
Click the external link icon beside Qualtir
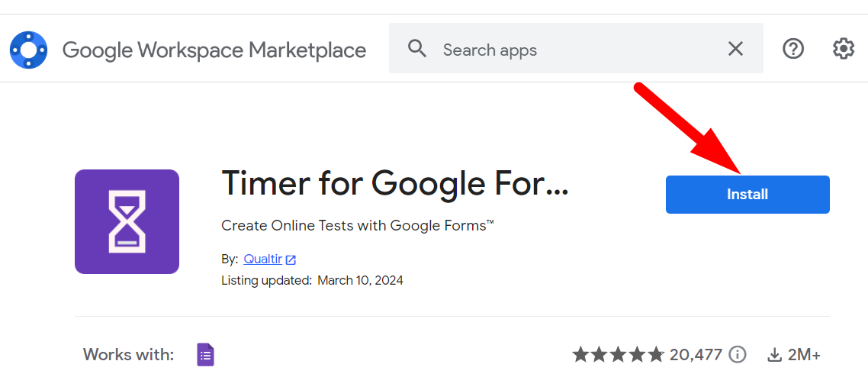(x=291, y=260)
